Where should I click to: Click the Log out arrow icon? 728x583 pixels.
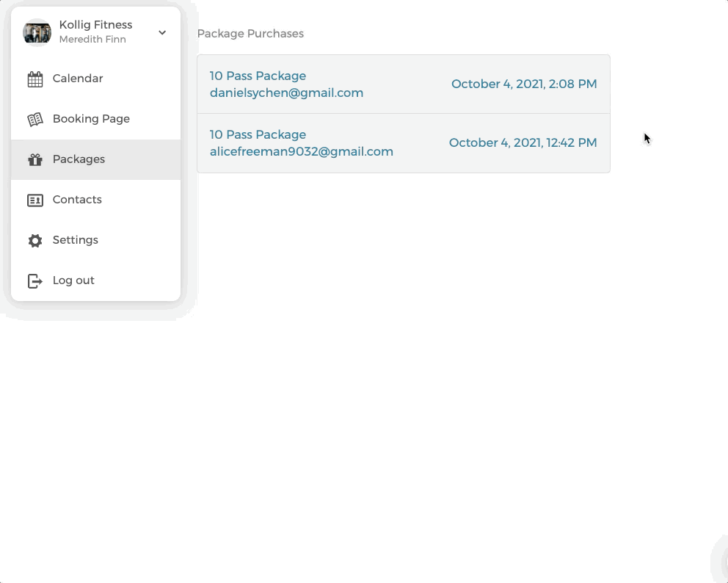pos(34,281)
